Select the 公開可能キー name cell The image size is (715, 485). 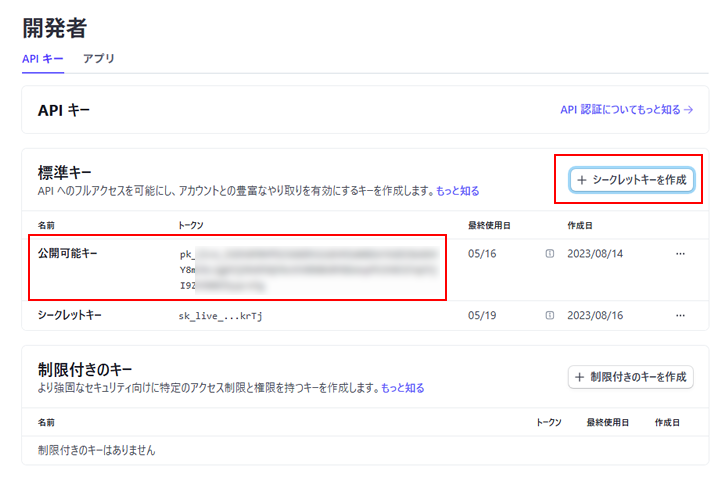[x=67, y=254]
